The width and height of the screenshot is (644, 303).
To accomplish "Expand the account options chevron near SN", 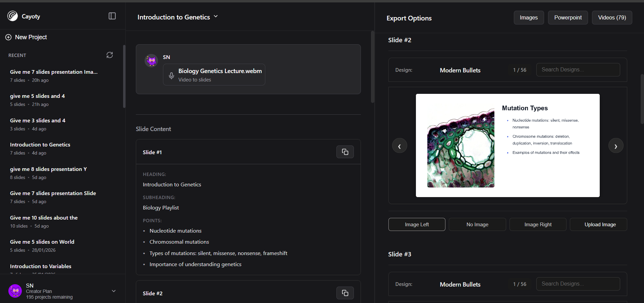I will tap(114, 291).
